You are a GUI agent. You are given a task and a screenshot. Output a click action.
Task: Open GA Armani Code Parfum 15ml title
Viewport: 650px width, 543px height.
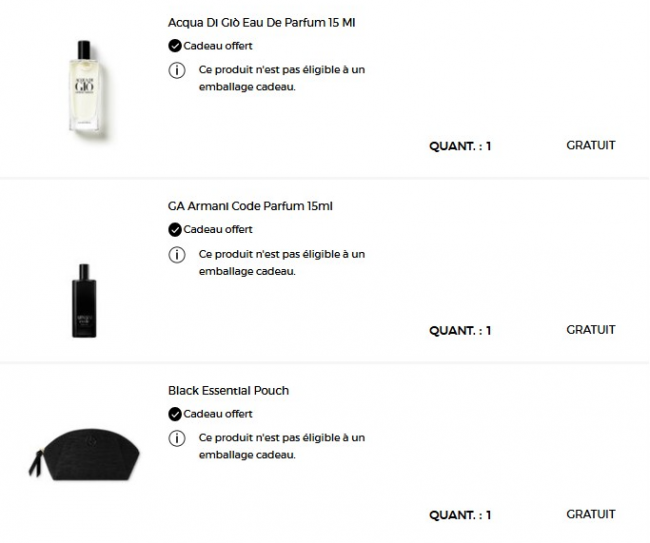point(250,206)
